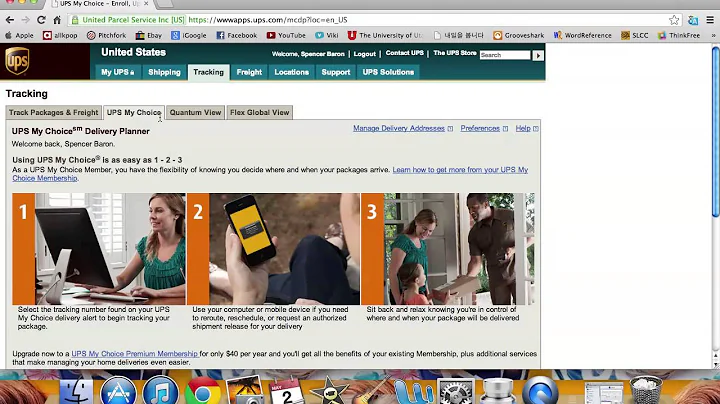Open the Ebay bookmark

149,35
